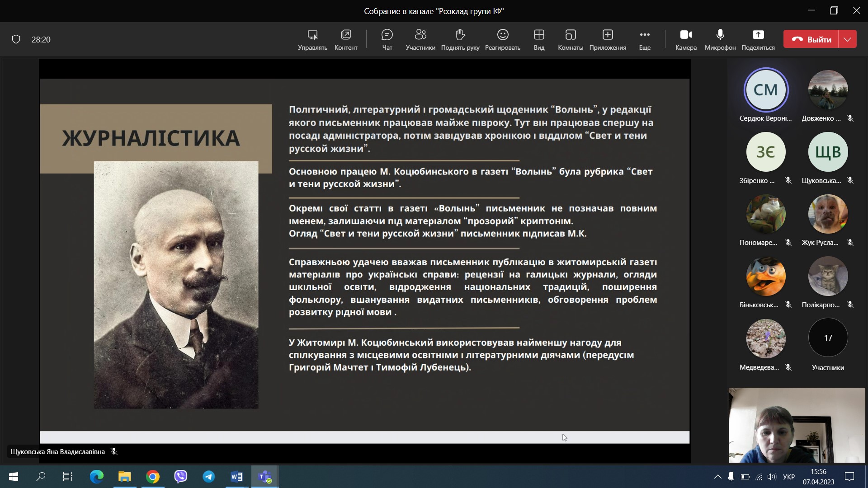Show hidden system tray icons
Screen dimensions: 868x488
(717, 477)
